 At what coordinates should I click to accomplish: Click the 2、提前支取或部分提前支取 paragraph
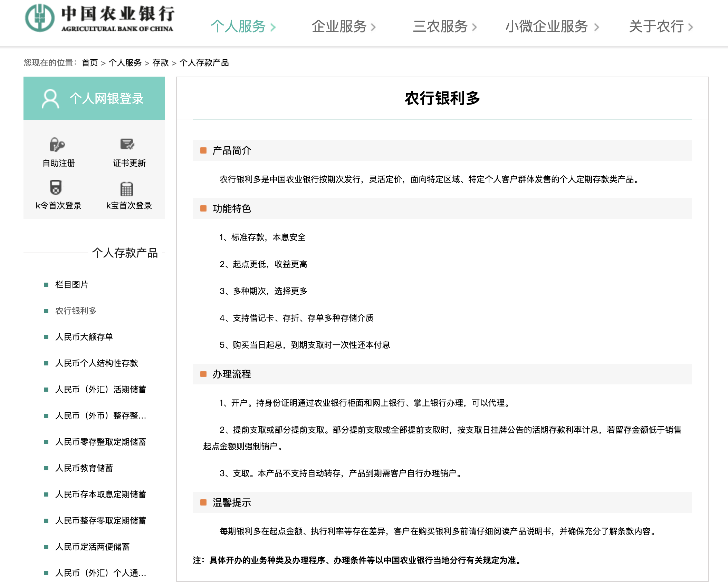point(442,438)
